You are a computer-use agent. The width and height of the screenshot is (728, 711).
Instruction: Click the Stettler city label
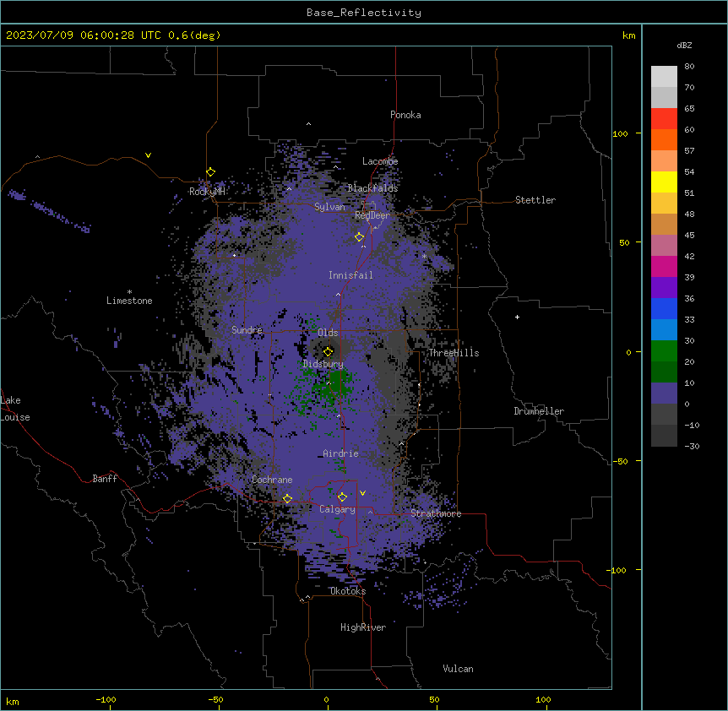coord(535,200)
